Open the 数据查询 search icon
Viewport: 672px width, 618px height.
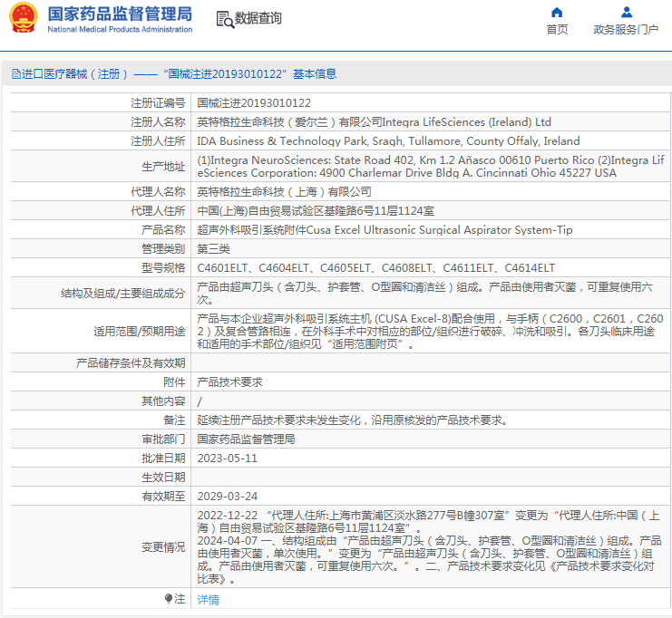click(225, 20)
